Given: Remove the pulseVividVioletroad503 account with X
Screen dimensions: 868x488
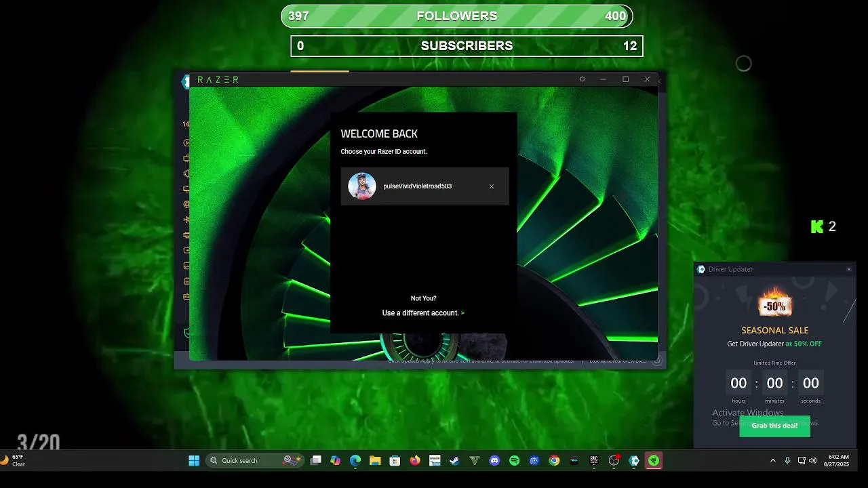Looking at the screenshot, I should (492, 186).
